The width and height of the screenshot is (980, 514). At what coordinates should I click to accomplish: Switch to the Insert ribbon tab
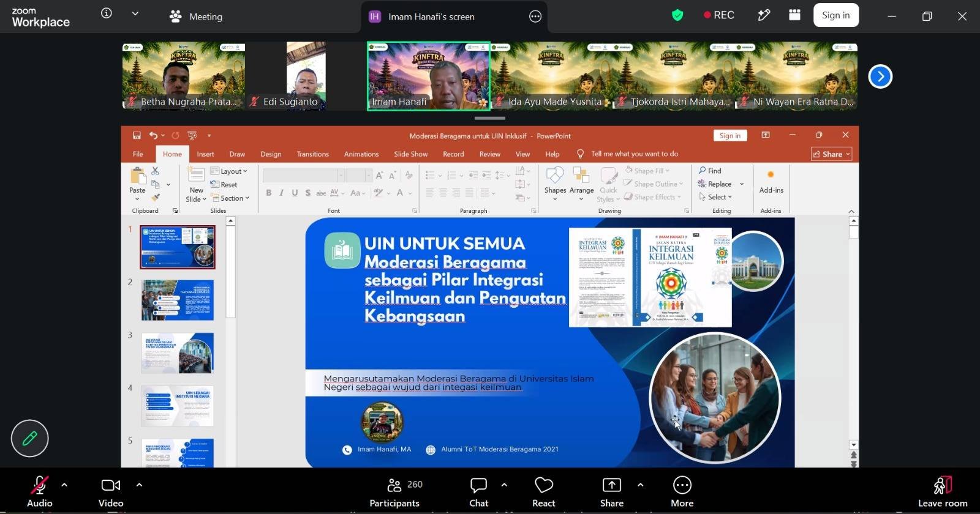[205, 154]
